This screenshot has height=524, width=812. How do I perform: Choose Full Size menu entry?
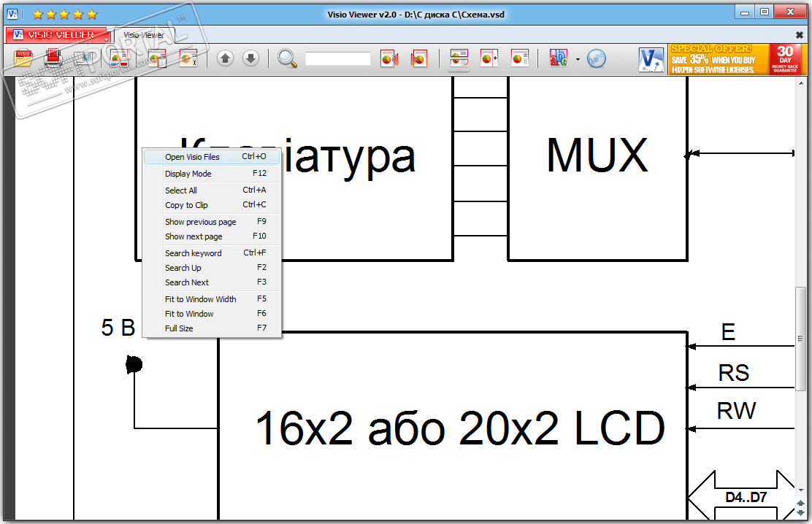point(212,328)
